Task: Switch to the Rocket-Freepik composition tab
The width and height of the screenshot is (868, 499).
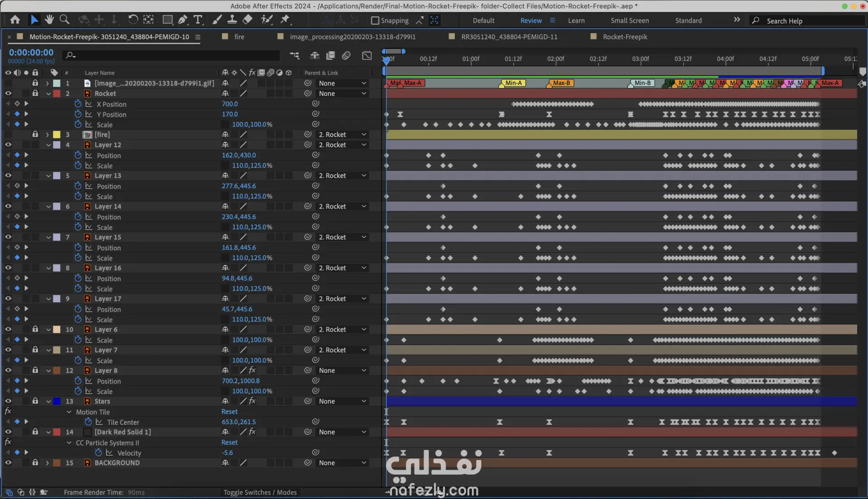Action: [x=625, y=37]
